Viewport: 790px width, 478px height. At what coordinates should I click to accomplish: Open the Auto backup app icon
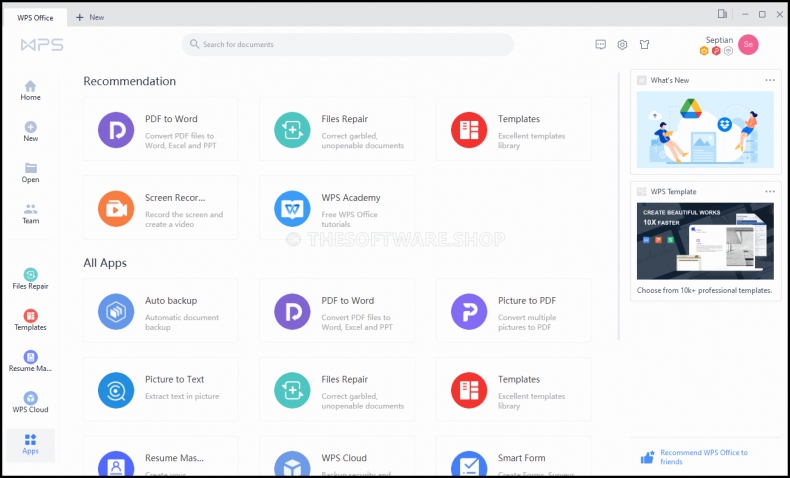click(116, 311)
